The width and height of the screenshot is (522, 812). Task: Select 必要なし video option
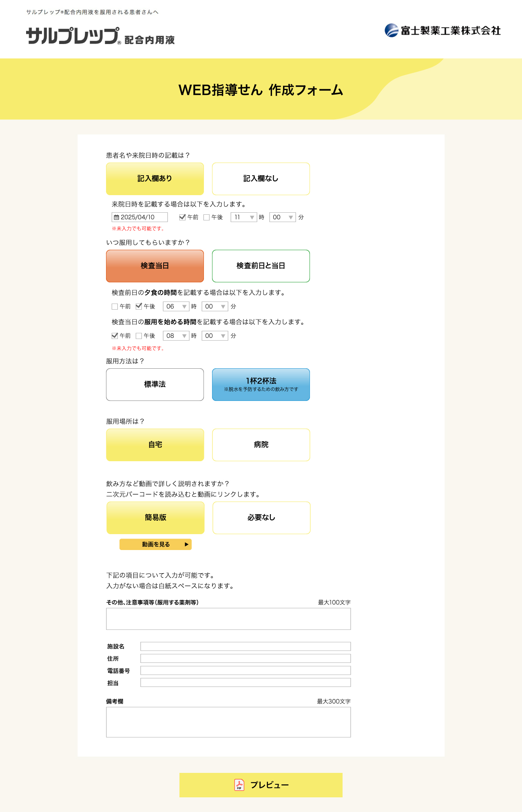click(261, 518)
